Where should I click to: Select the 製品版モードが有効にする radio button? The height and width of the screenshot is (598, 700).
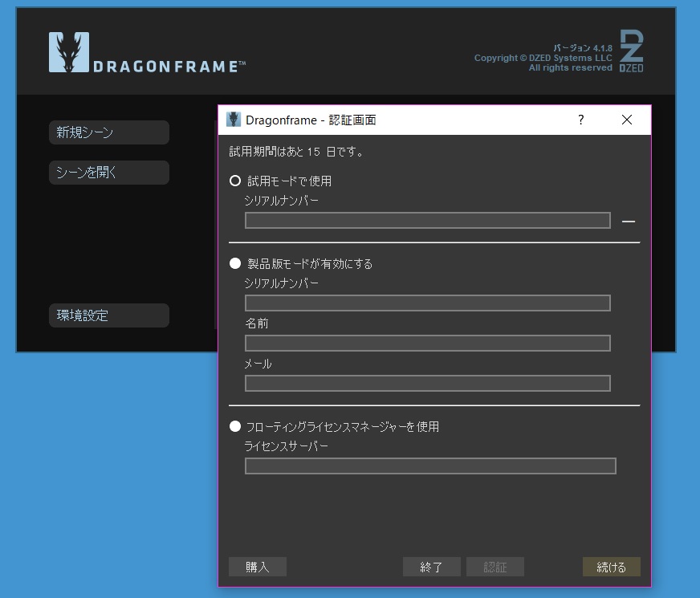(235, 263)
